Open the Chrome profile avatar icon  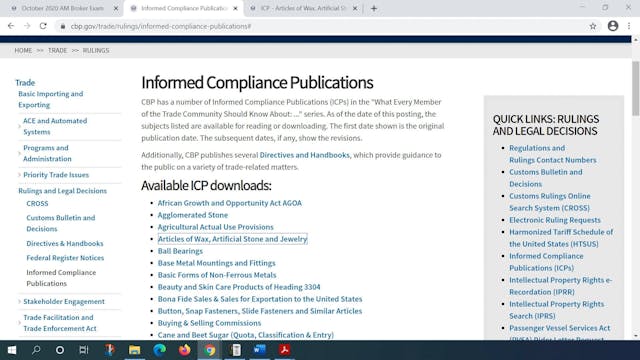(x=613, y=26)
